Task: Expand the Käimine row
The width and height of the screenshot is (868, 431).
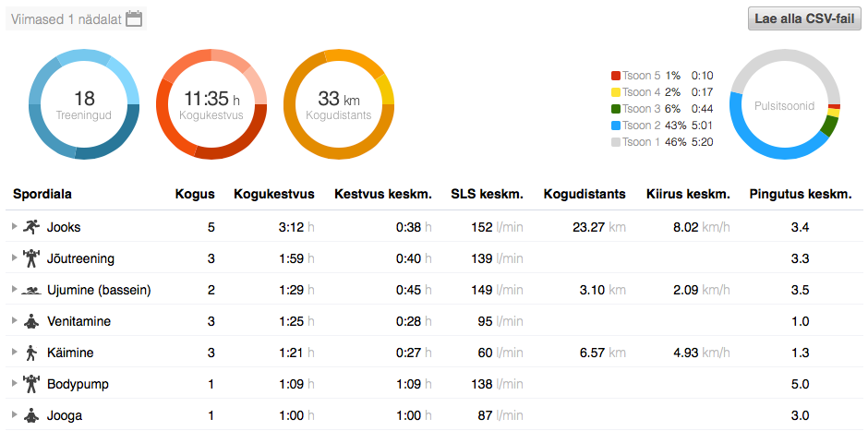Action: click(14, 353)
